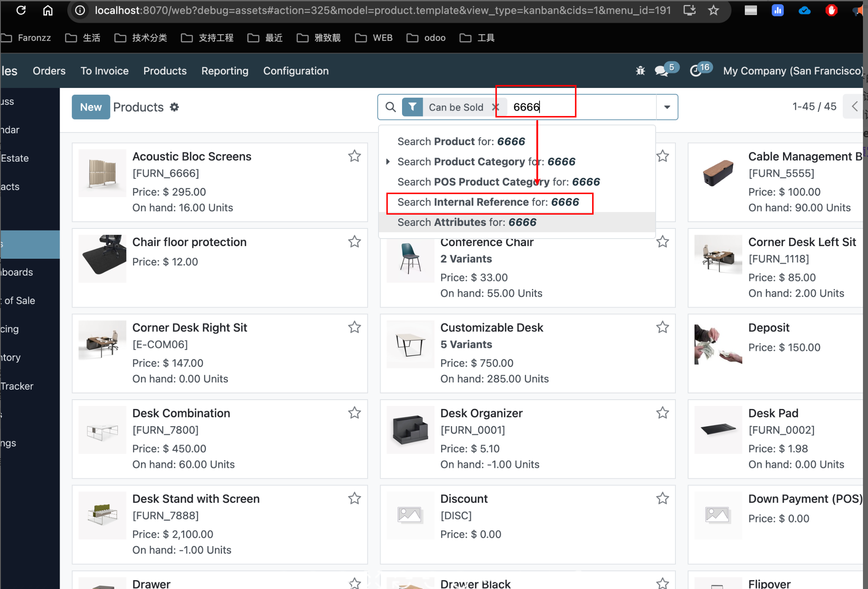This screenshot has width=868, height=589.
Task: Open the My Company (San Francisco) switcher
Action: point(792,71)
